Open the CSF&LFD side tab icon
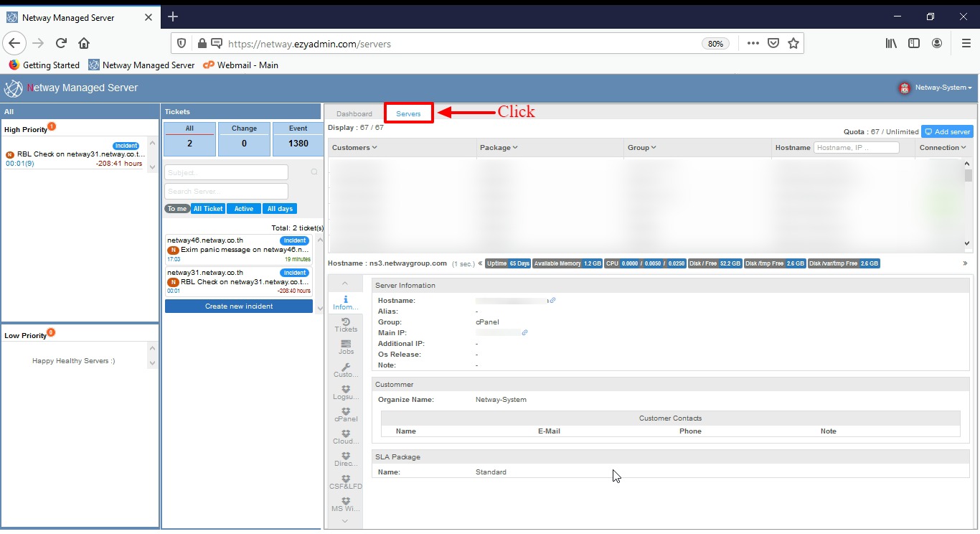980x534 pixels. click(346, 480)
